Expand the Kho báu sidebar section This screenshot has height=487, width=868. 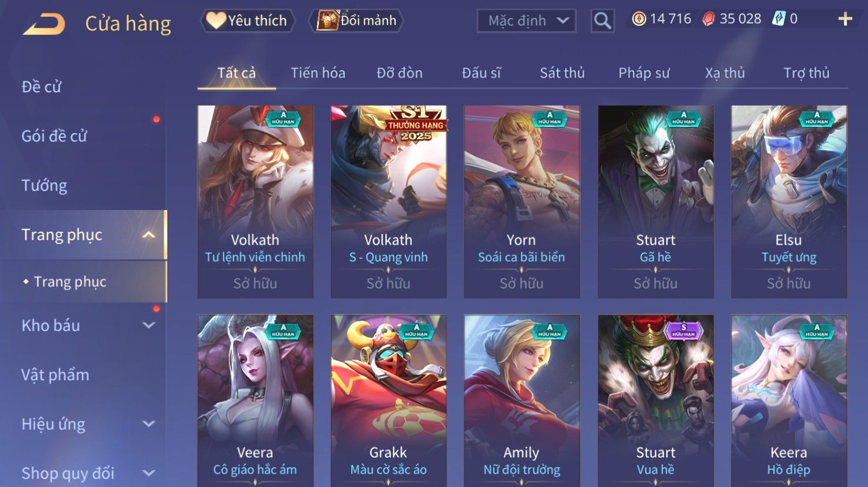(x=148, y=325)
